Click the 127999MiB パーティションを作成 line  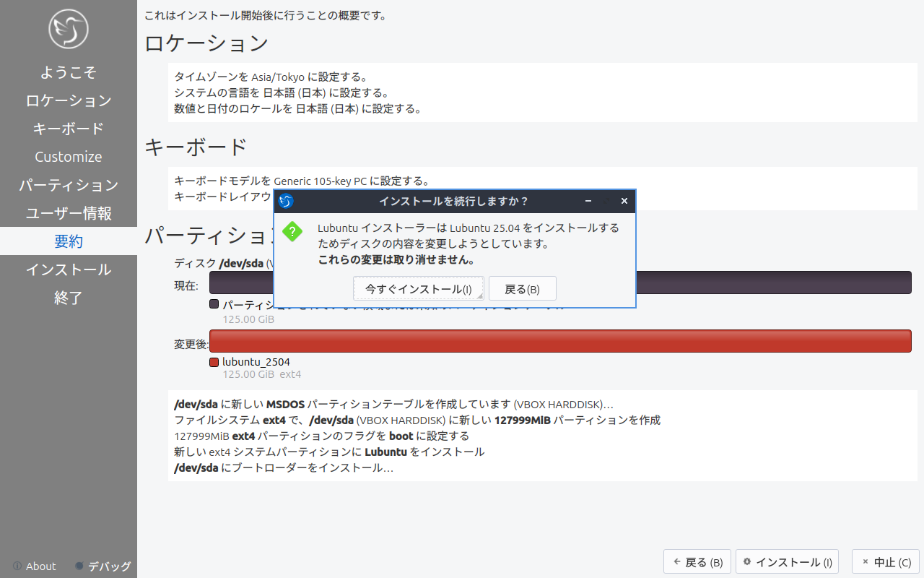[417, 420]
